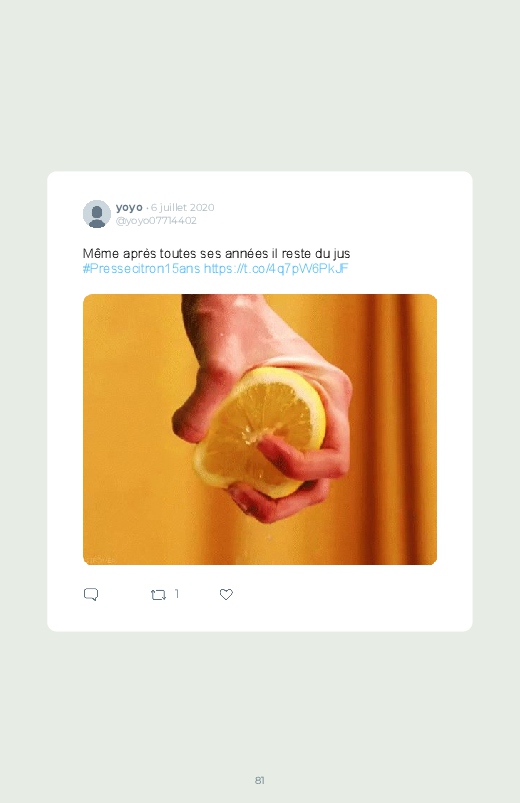Click the white tweet card beside the heart

click(x=348, y=594)
